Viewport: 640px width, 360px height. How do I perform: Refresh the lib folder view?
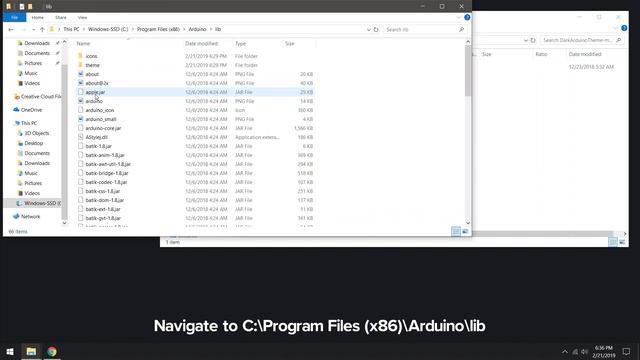tap(376, 29)
